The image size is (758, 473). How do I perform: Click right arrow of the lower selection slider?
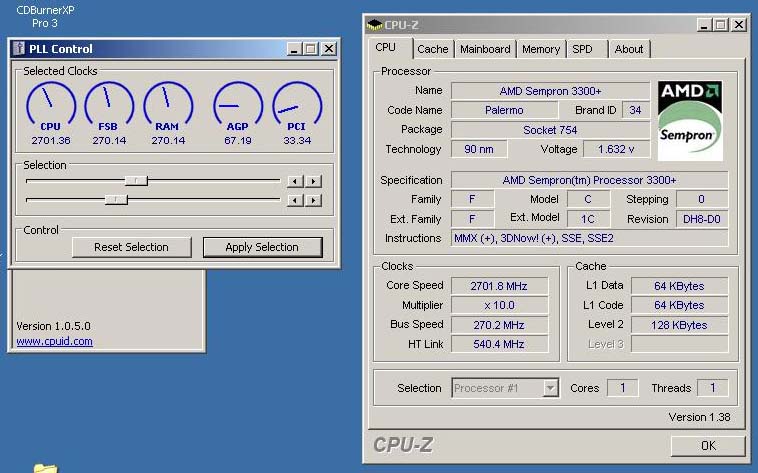click(x=314, y=200)
